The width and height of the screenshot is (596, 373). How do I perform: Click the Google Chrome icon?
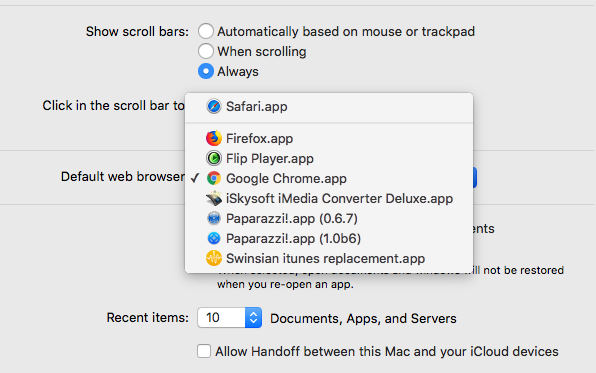click(x=214, y=178)
